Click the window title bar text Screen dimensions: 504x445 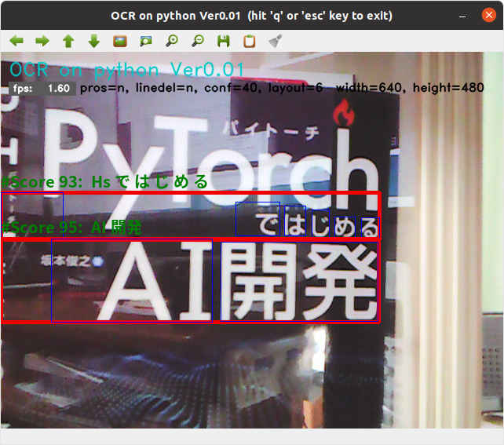click(x=251, y=15)
